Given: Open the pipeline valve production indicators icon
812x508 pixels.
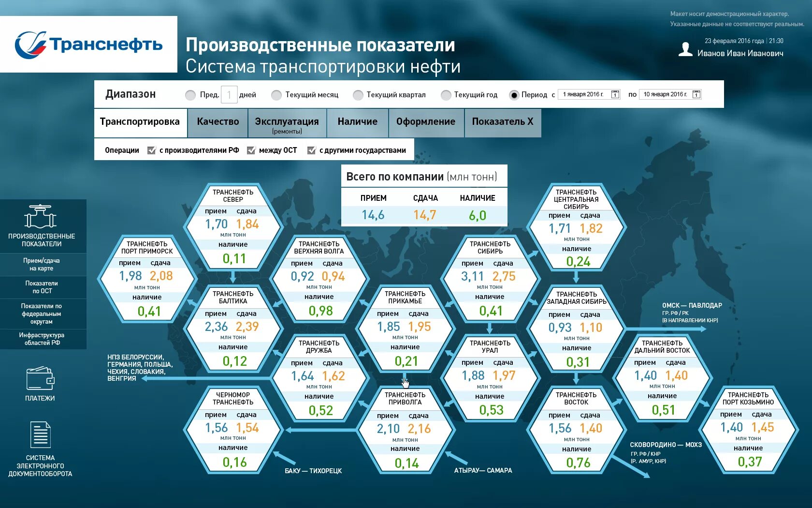Looking at the screenshot, I should 41,216.
